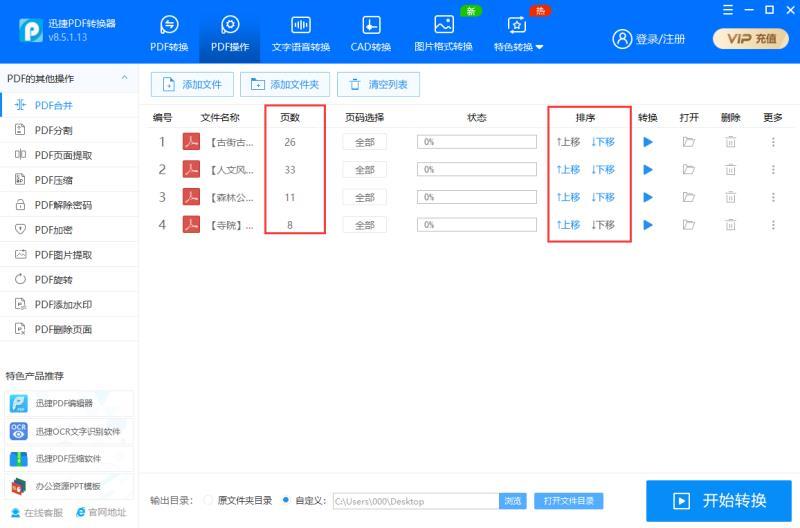This screenshot has height=528, width=800.
Task: Open the CAD转换 tab
Action: (x=371, y=34)
